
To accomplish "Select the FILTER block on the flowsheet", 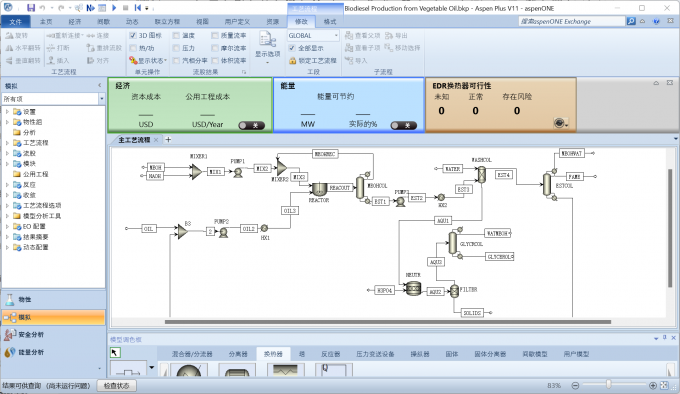I will point(454,290).
